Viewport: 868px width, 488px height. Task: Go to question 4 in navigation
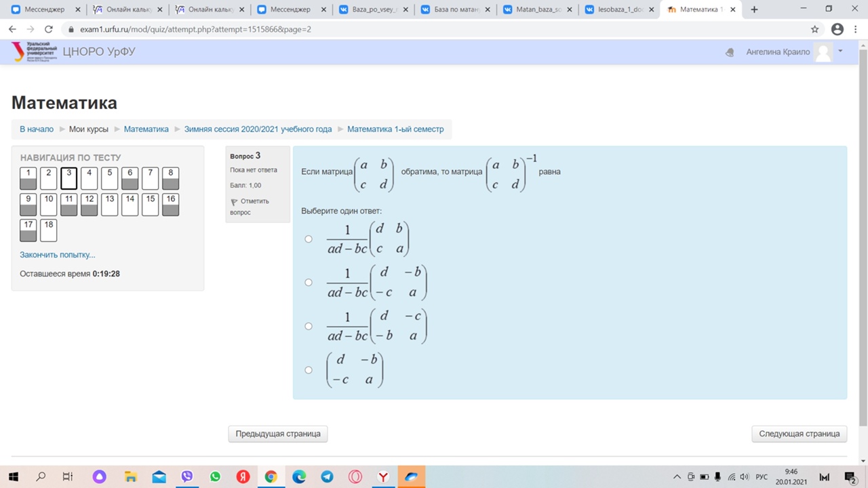89,178
